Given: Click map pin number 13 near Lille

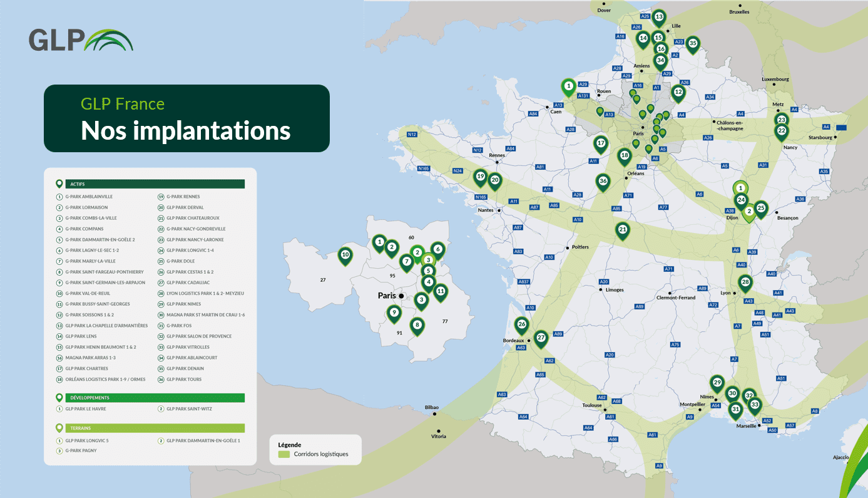Looking at the screenshot, I should (658, 17).
